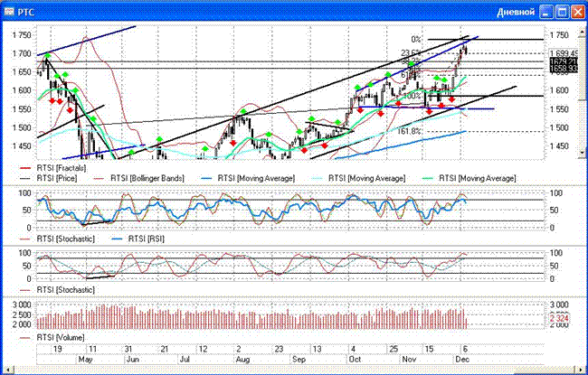This screenshot has height=375, width=588.
Task: Click date label 6 near Dec
Action: (465, 349)
